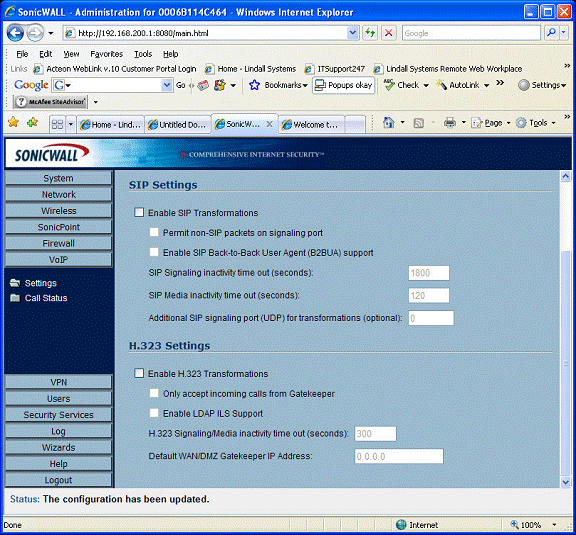This screenshot has width=576, height=535.
Task: Click the Refresh page icon
Action: 370,33
